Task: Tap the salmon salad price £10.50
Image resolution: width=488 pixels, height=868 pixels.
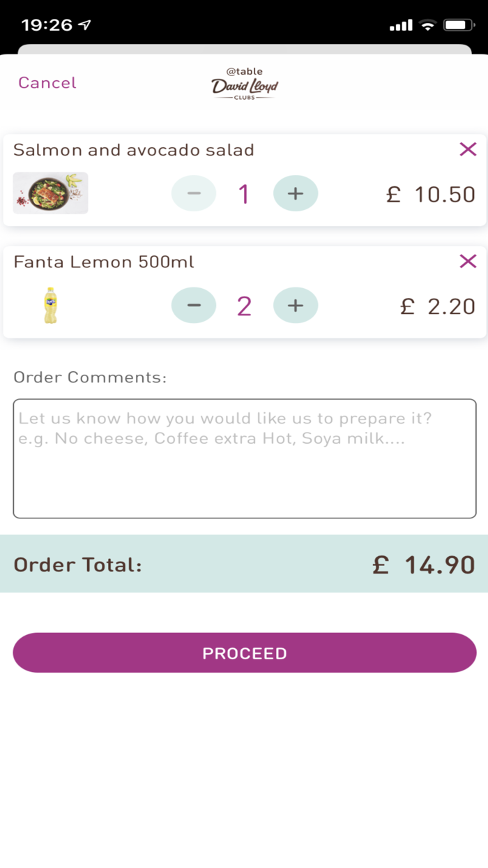Action: click(431, 194)
